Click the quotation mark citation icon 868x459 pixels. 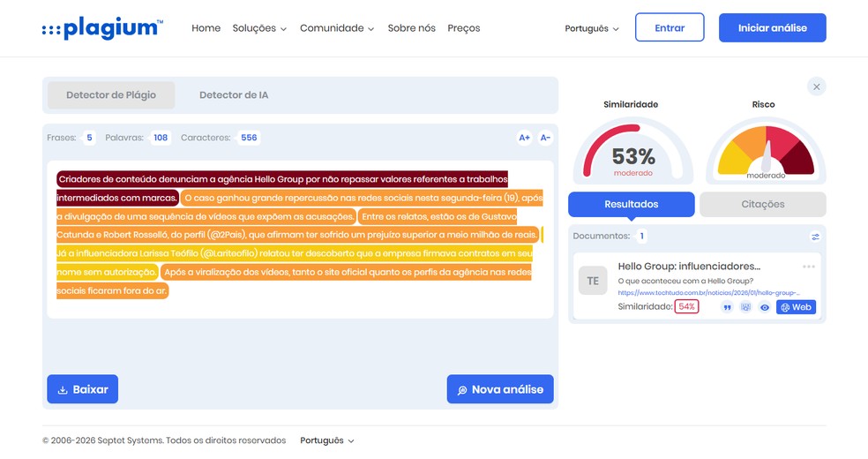click(727, 307)
